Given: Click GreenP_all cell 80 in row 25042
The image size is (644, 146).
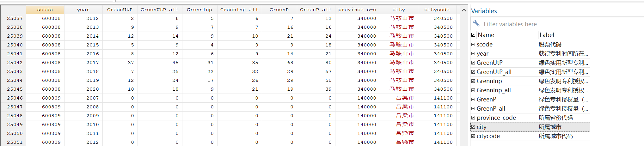Looking at the screenshot, I should click(316, 63).
